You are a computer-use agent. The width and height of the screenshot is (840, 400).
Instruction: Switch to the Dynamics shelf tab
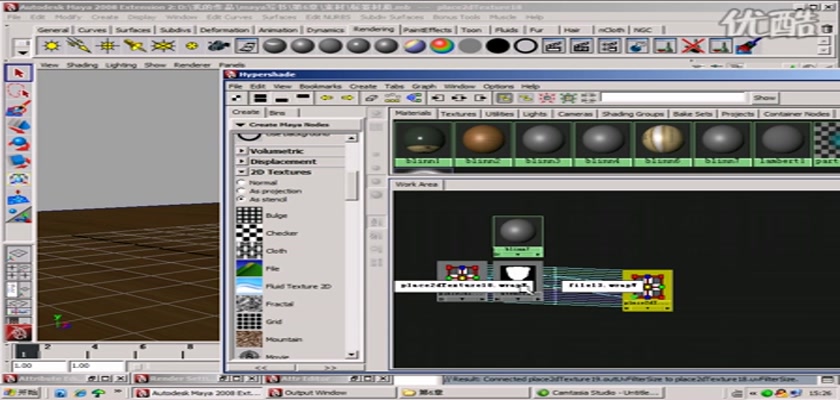pyautogui.click(x=325, y=30)
